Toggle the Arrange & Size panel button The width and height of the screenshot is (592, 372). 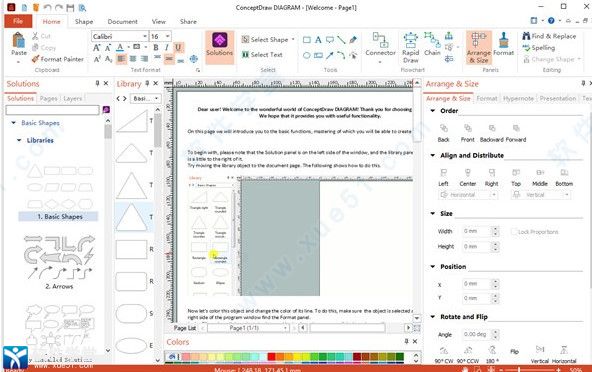tap(479, 48)
